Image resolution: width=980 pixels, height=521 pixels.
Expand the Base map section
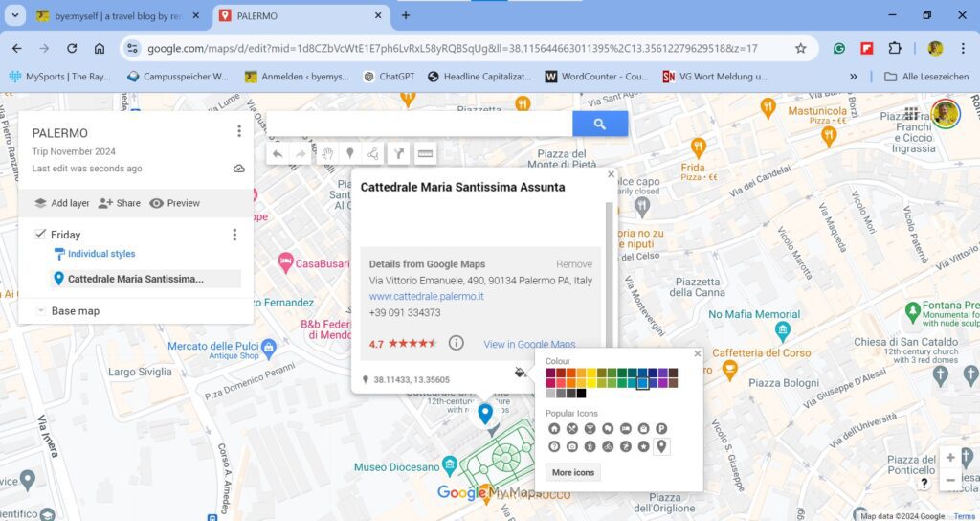pos(40,311)
